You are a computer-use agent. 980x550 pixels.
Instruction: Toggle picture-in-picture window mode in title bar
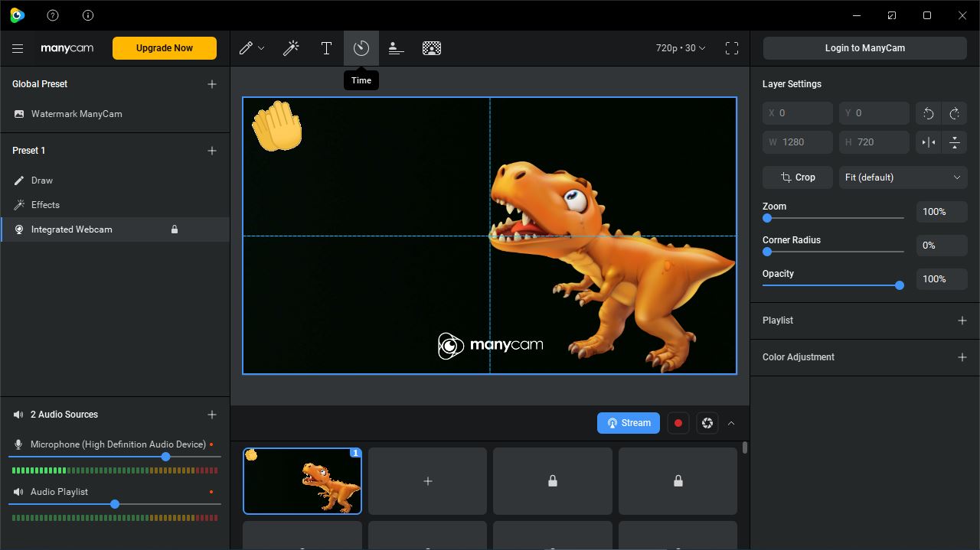click(x=892, y=15)
